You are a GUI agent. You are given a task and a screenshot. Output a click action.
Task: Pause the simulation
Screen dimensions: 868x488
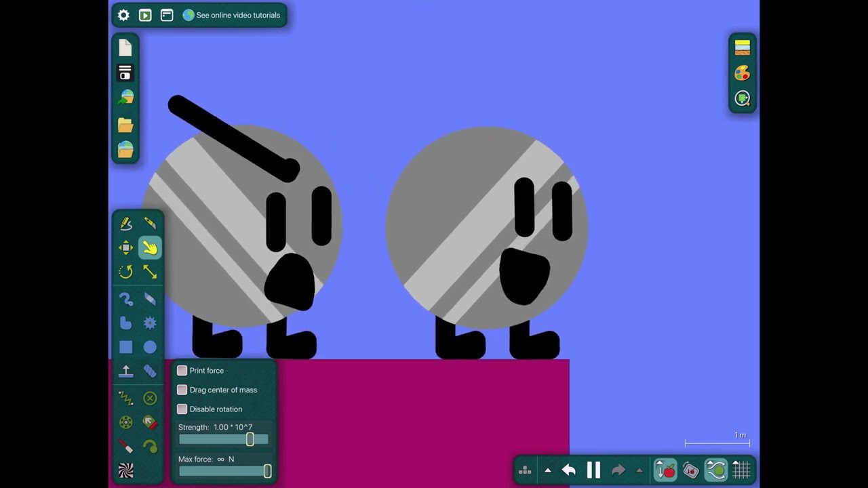tap(593, 470)
